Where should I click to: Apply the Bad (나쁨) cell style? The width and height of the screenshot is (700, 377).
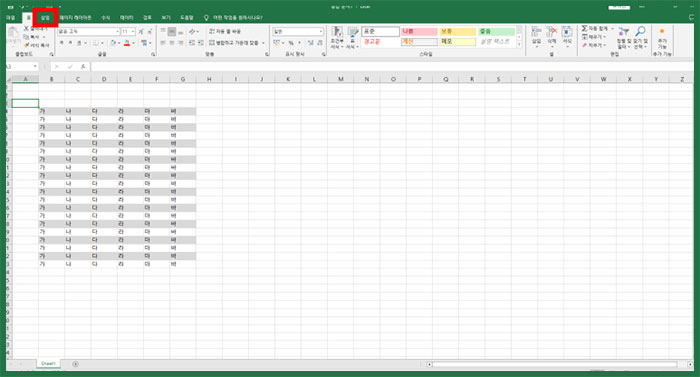tap(419, 32)
